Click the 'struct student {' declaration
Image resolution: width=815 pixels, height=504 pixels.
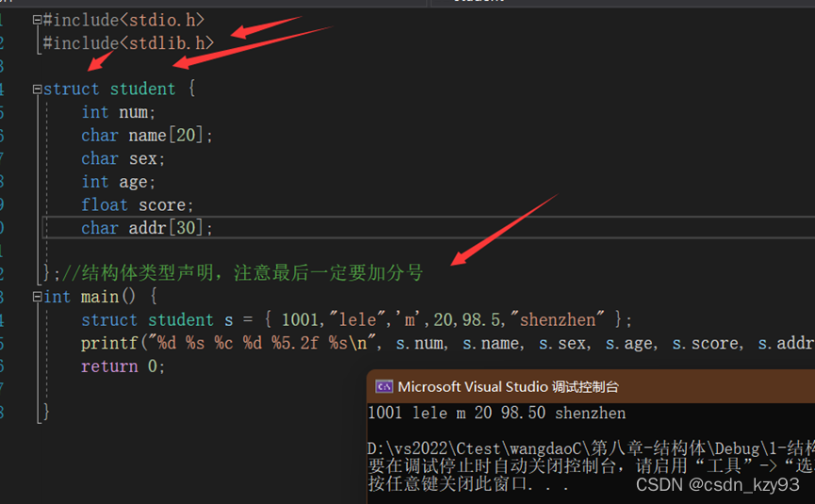pyautogui.click(x=119, y=89)
